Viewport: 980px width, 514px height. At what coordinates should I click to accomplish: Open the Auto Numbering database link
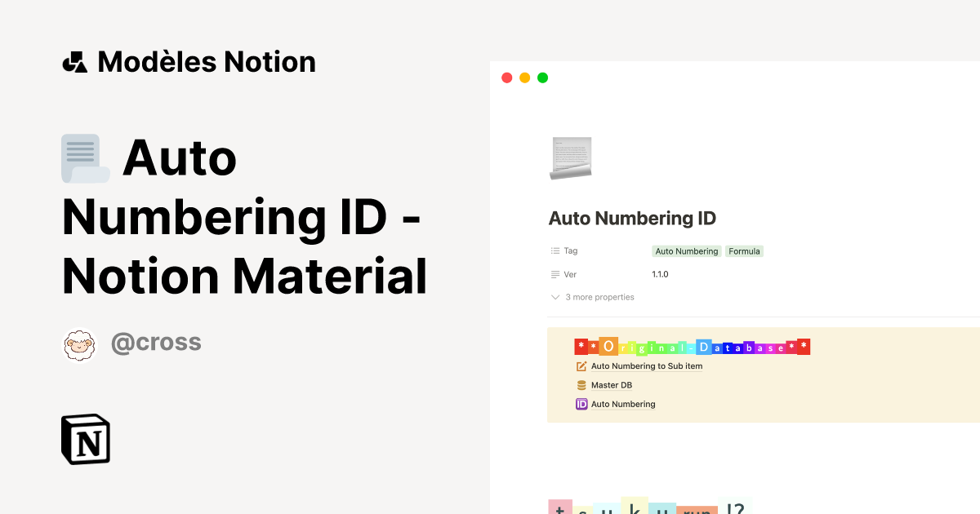click(623, 404)
